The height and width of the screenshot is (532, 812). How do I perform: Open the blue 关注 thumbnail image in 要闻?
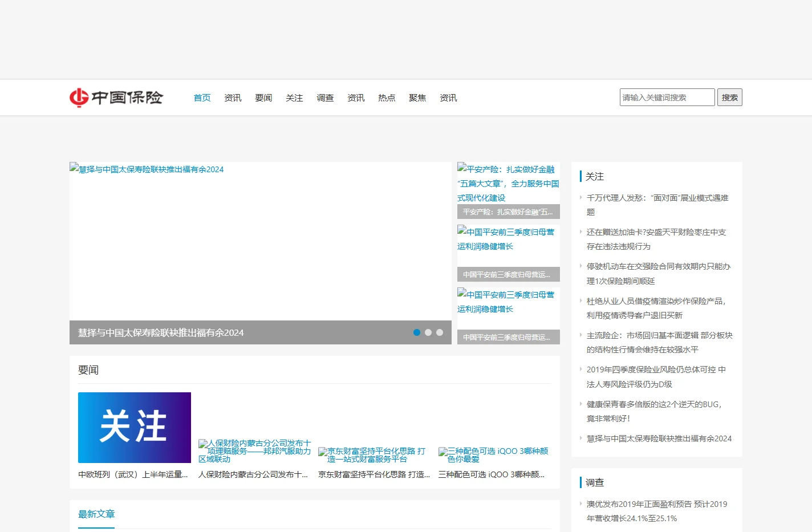point(135,428)
